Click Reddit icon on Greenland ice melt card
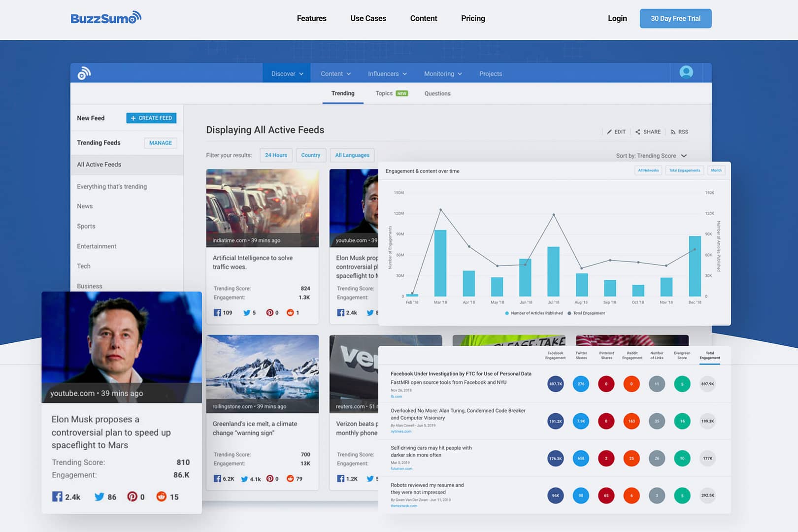 coord(290,479)
